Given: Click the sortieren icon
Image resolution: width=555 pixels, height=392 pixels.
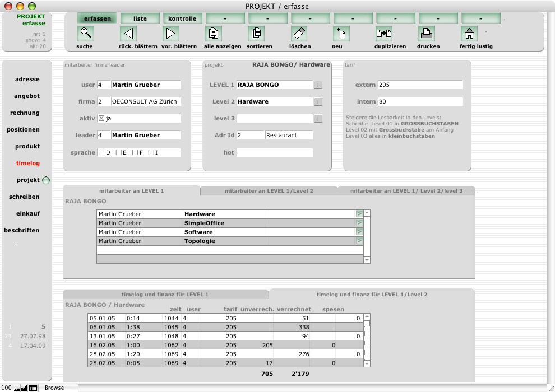Looking at the screenshot, I should pyautogui.click(x=256, y=34).
